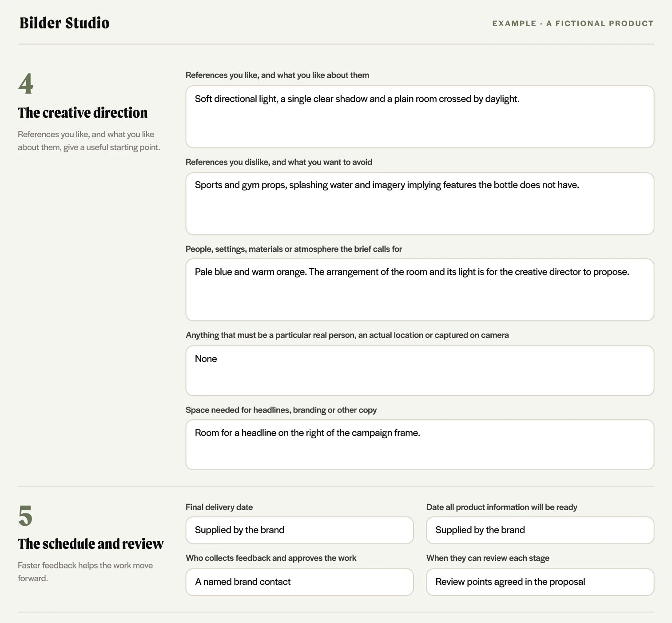Select the 'Space needed for headlines' text area
Screen dimensions: 672x623
point(420,444)
